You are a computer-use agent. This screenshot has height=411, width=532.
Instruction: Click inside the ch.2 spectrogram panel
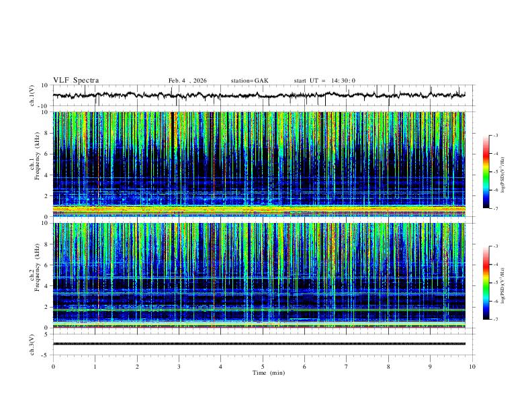pos(259,275)
